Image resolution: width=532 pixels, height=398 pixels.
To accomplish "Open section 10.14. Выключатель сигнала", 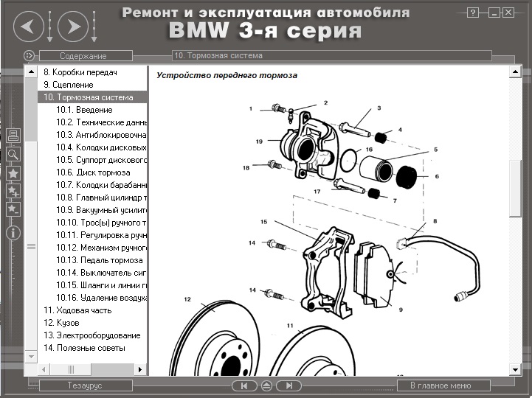I will point(101,273).
